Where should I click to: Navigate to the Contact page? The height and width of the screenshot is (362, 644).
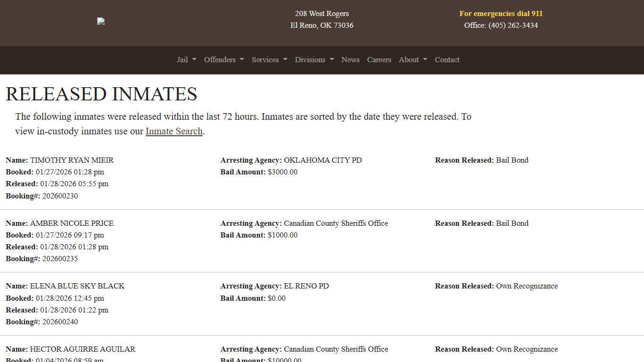(447, 60)
